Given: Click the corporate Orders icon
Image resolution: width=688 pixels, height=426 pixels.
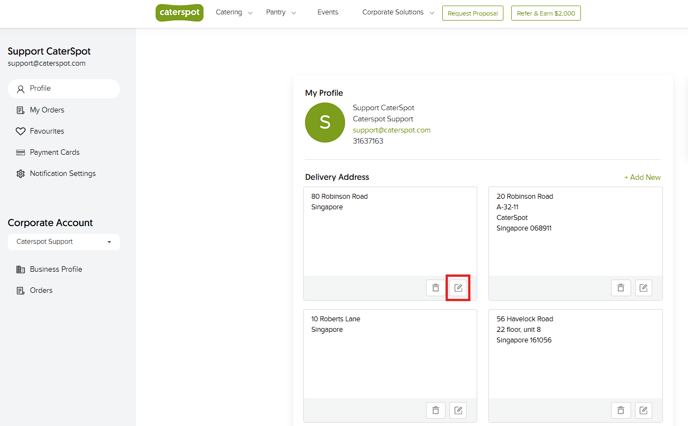Looking at the screenshot, I should [x=20, y=290].
